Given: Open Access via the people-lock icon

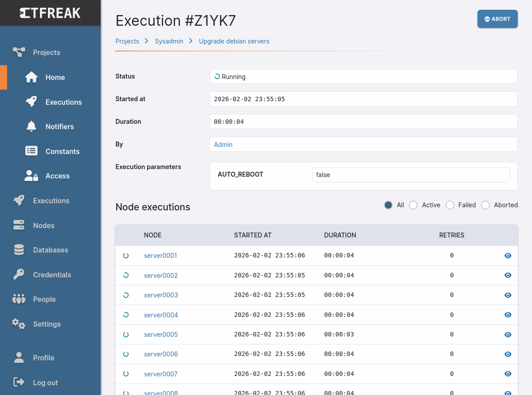Looking at the screenshot, I should (31, 176).
